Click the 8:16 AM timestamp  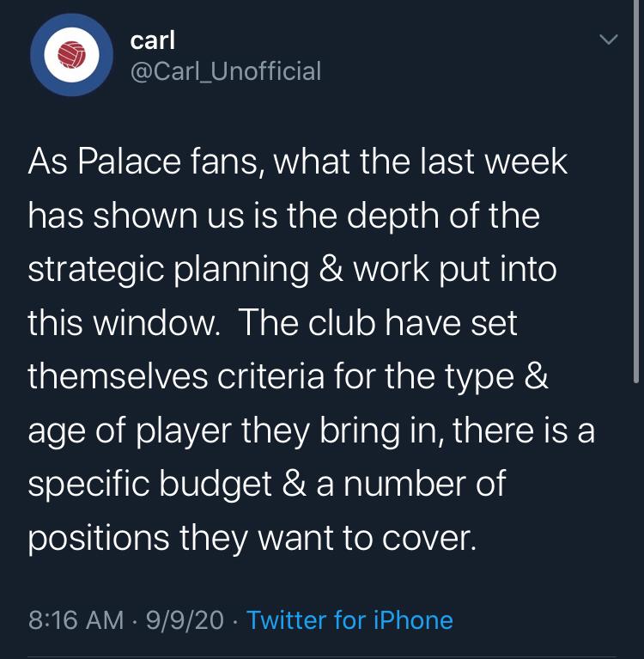pyautogui.click(x=76, y=619)
